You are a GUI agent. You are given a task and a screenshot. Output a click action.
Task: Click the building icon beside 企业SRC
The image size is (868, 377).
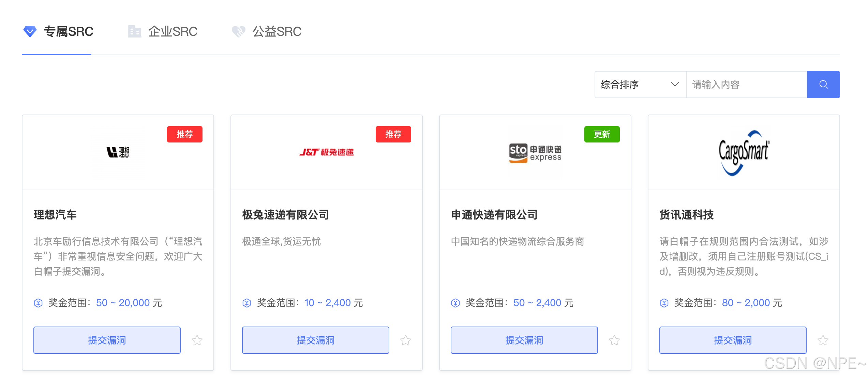[135, 31]
